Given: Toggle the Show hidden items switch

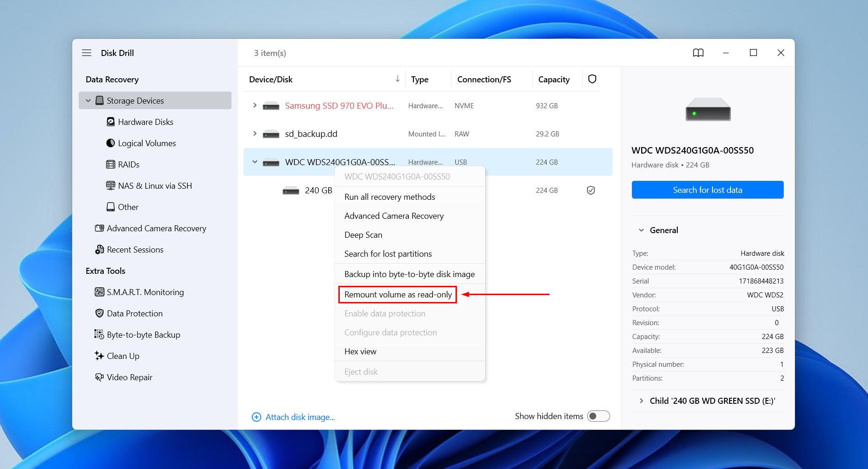Looking at the screenshot, I should tap(599, 416).
